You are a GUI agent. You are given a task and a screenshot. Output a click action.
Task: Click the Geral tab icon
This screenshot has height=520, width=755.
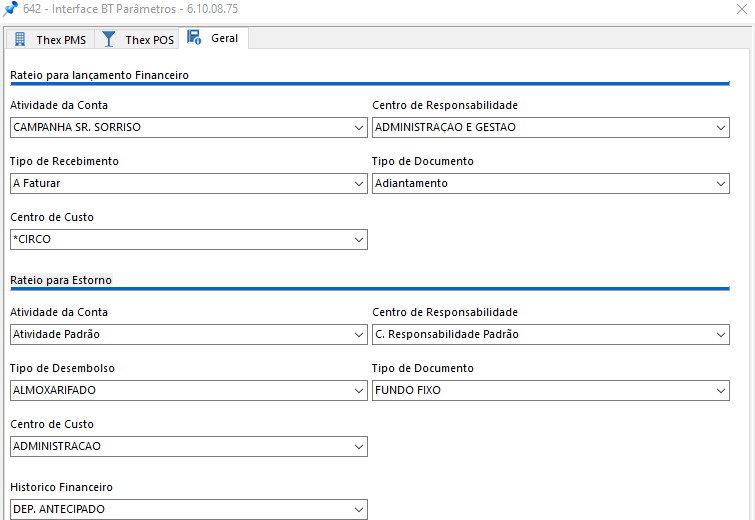pyautogui.click(x=194, y=38)
